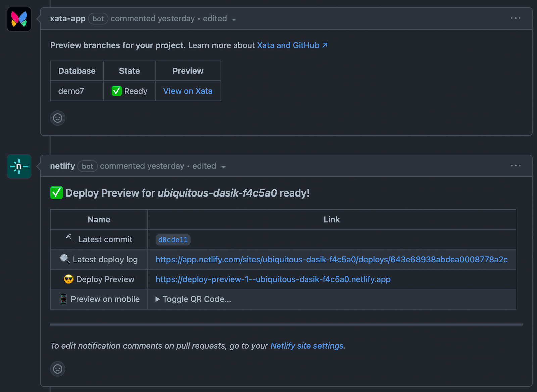Viewport: 537px width, 392px height.
Task: Open the deploy-preview-1 netlify.app URL
Action: tap(273, 279)
